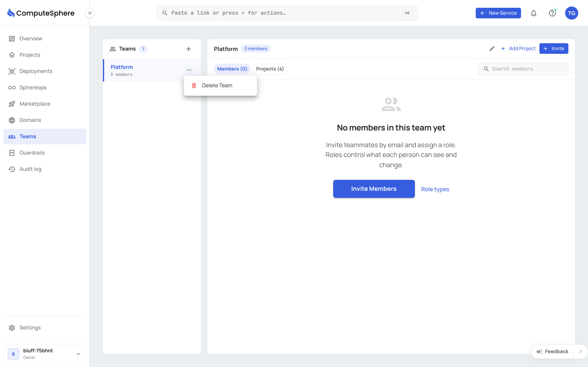588x367 pixels.
Task: Click the notifications bell icon
Action: coord(533,13)
